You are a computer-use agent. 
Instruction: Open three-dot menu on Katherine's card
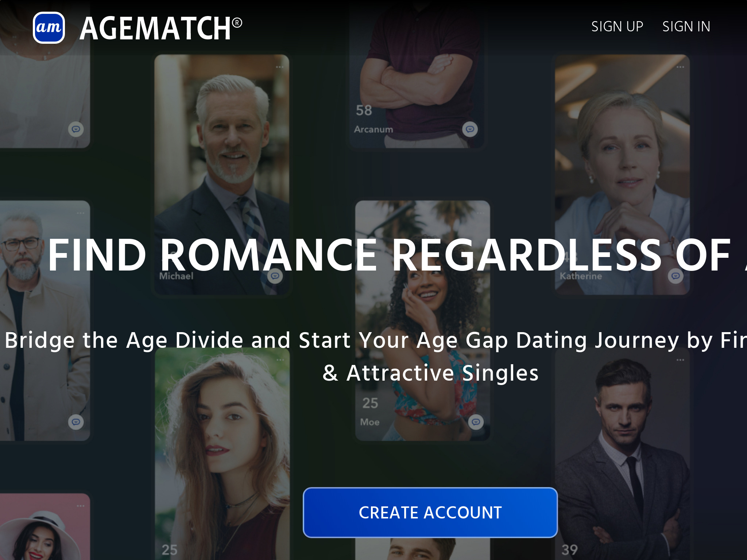coord(680,67)
